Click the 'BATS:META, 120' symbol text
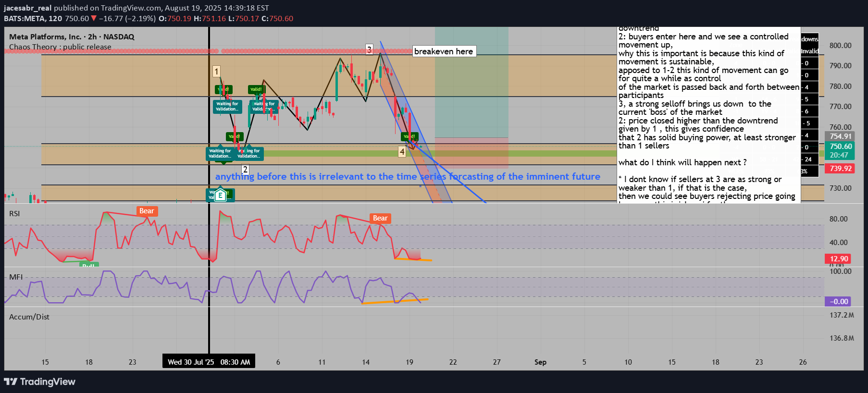868x393 pixels. tap(33, 19)
